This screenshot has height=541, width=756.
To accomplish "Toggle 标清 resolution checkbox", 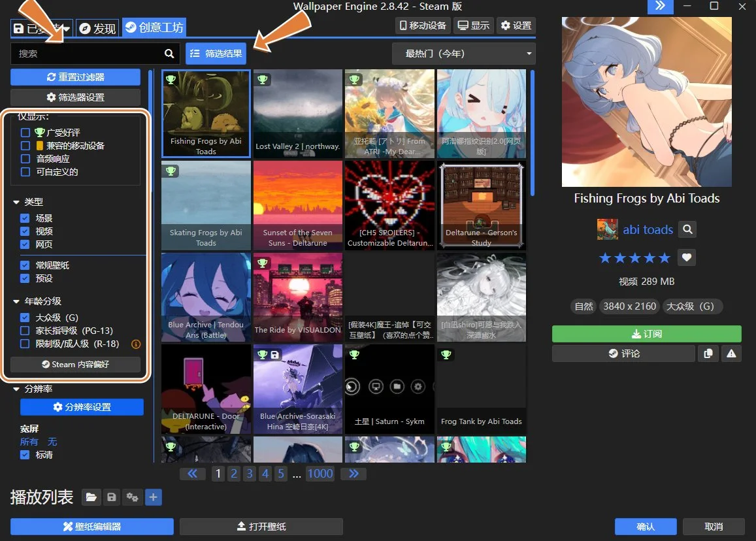I will pyautogui.click(x=25, y=455).
